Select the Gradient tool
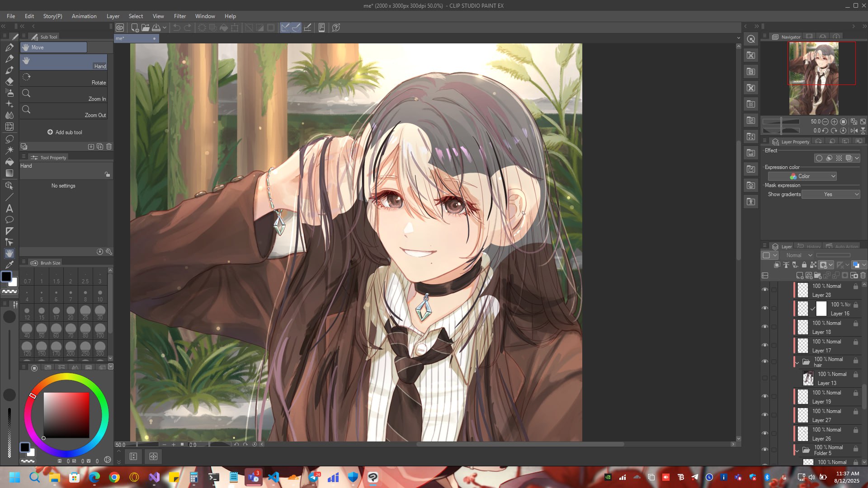This screenshot has height=488, width=868. click(x=9, y=173)
